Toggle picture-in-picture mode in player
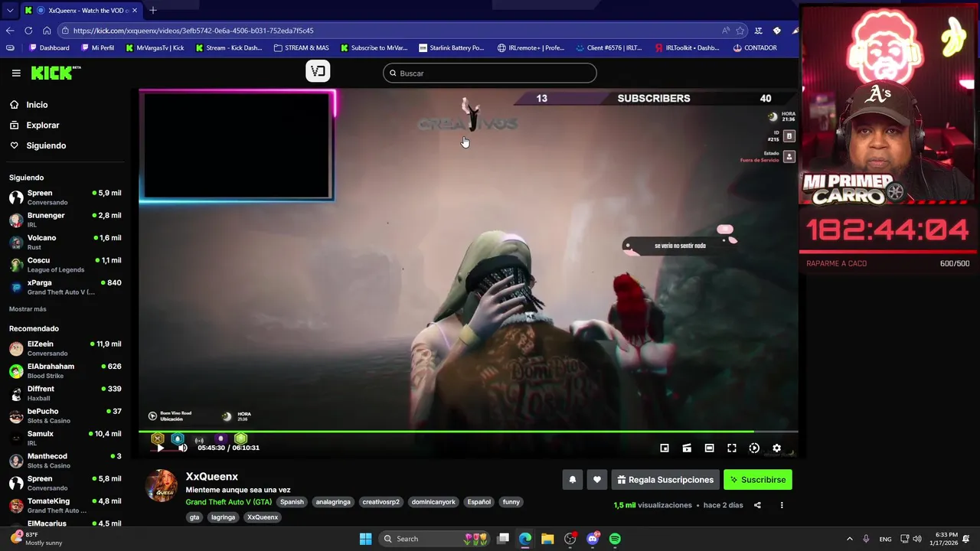Image resolution: width=980 pixels, height=551 pixels. pyautogui.click(x=665, y=448)
